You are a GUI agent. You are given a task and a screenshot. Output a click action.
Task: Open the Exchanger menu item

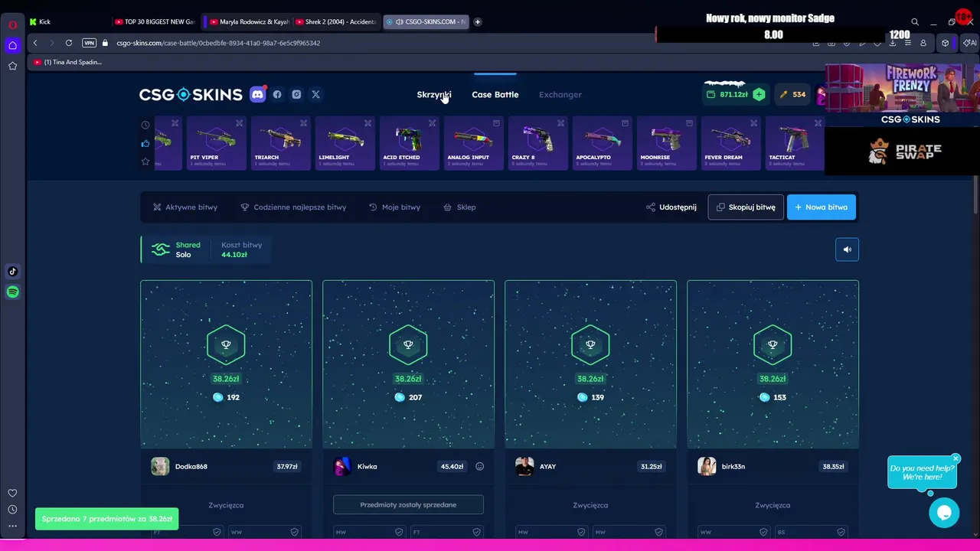(x=560, y=95)
